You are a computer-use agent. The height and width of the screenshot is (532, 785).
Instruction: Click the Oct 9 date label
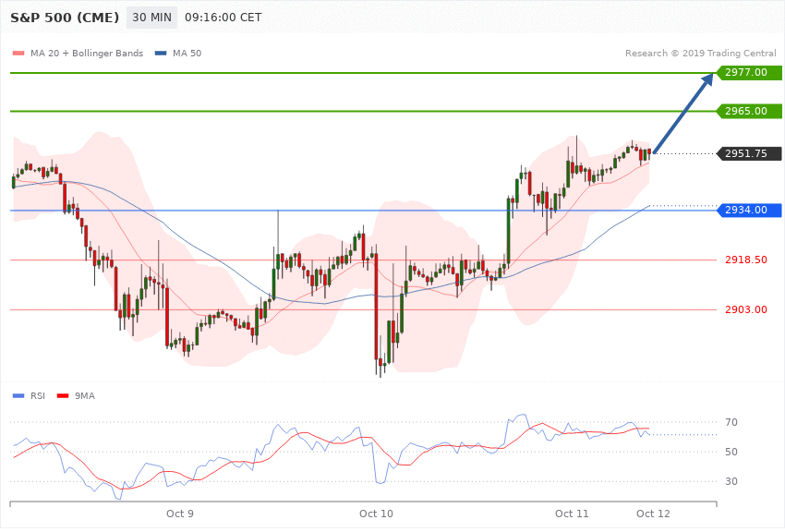point(180,514)
